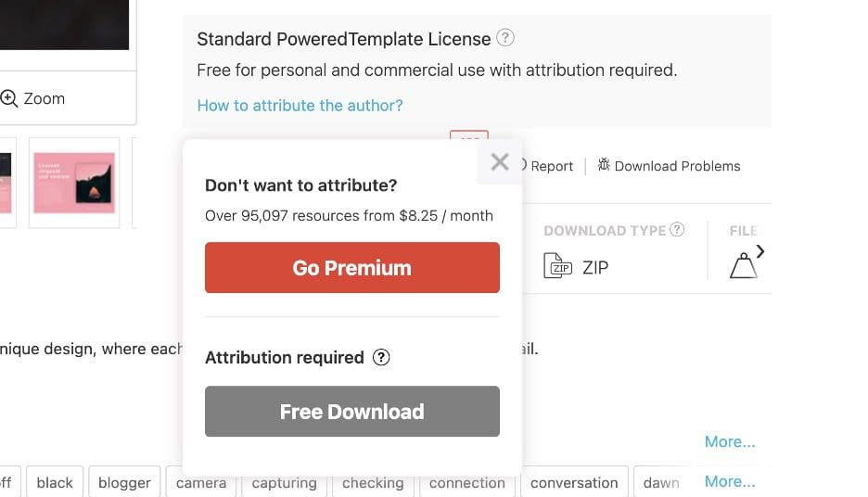Expand the tag list with More link
Image resolution: width=868 pixels, height=497 pixels.
tap(730, 481)
